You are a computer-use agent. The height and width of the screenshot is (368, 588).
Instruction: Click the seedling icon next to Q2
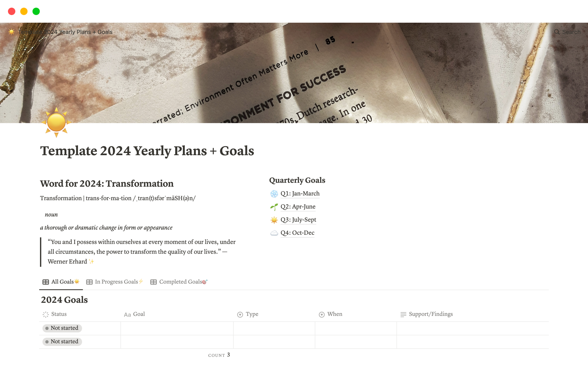[x=273, y=206]
